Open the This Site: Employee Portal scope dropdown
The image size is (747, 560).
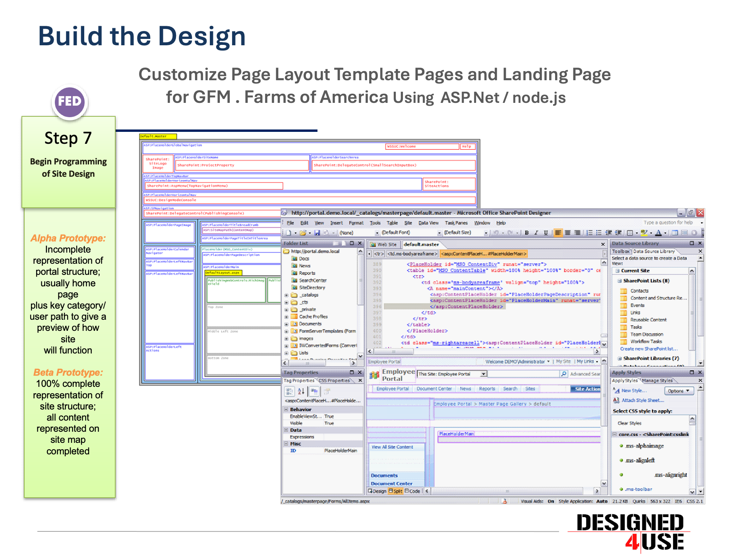[x=484, y=374]
